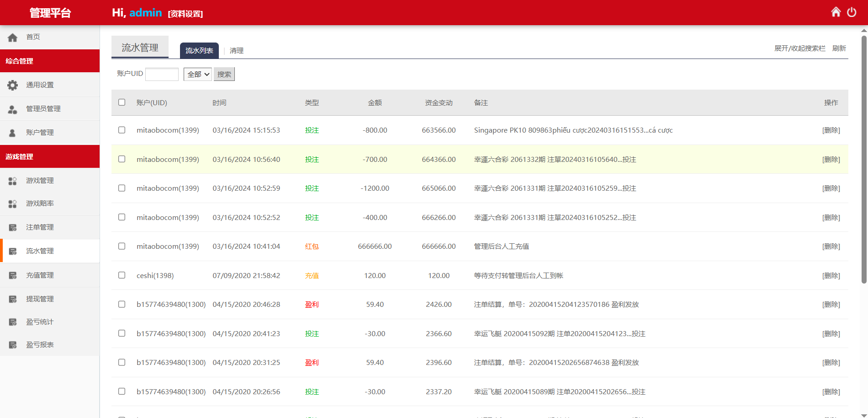Check the row dated 03/16/2024 10:52:52
Viewport: 868px width, 418px height.
pyautogui.click(x=122, y=217)
